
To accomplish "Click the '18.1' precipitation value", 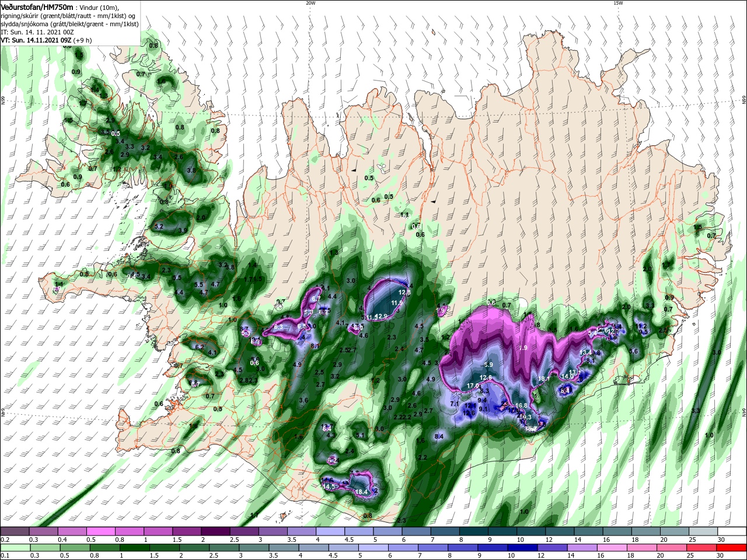I will (544, 379).
